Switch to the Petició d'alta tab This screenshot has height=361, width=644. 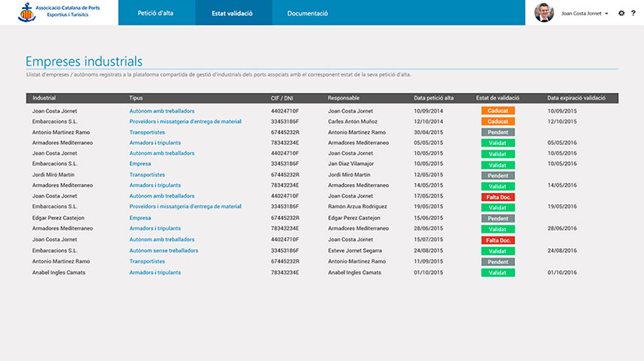click(155, 13)
